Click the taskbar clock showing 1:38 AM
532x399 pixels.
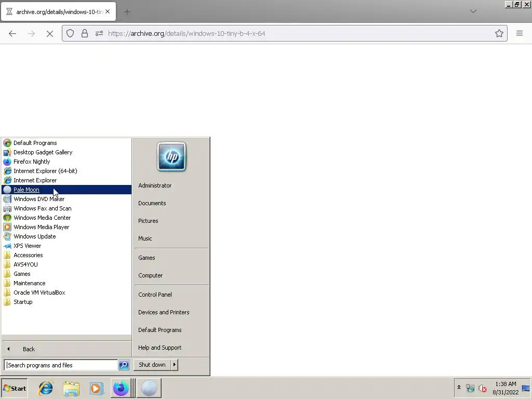[x=506, y=388]
